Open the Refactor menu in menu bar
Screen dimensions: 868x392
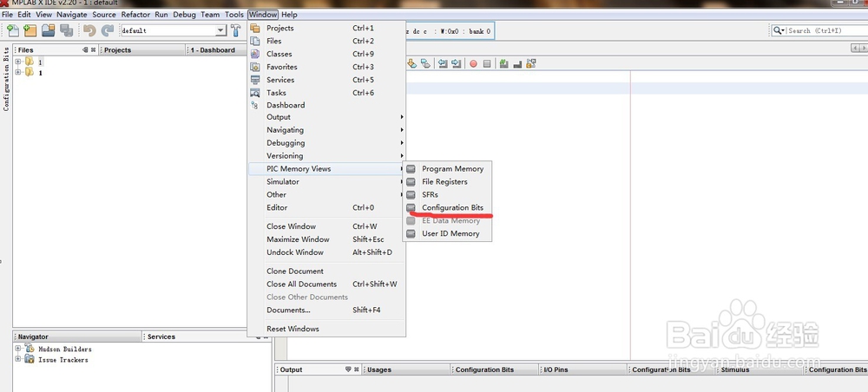pos(135,15)
